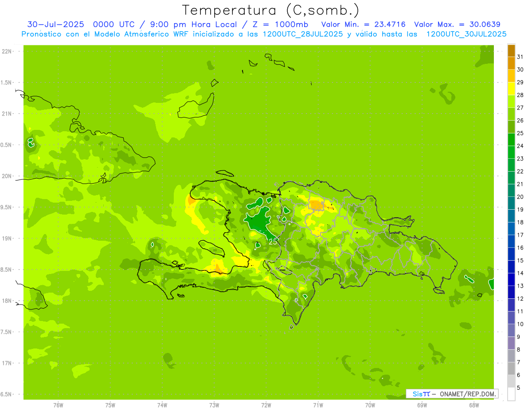The height and width of the screenshot is (411, 532).
Task: Click the "Temperatura (C,somb.)" chart title
Action: 270,10
